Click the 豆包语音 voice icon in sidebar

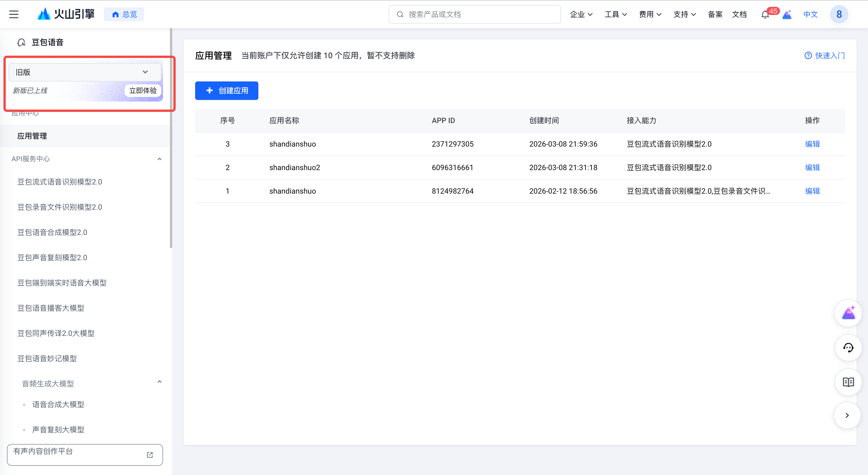pos(22,42)
